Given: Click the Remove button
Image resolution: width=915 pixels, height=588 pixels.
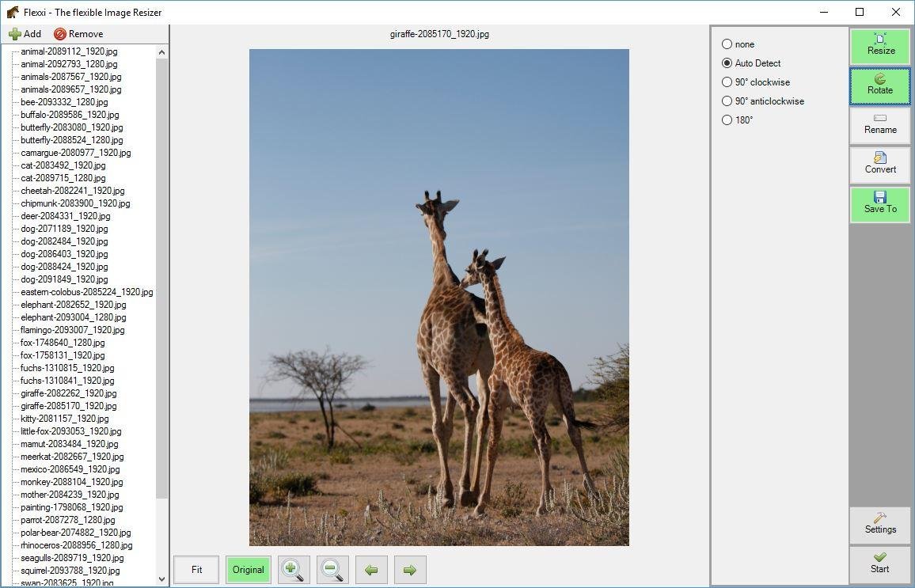Looking at the screenshot, I should click(x=78, y=34).
